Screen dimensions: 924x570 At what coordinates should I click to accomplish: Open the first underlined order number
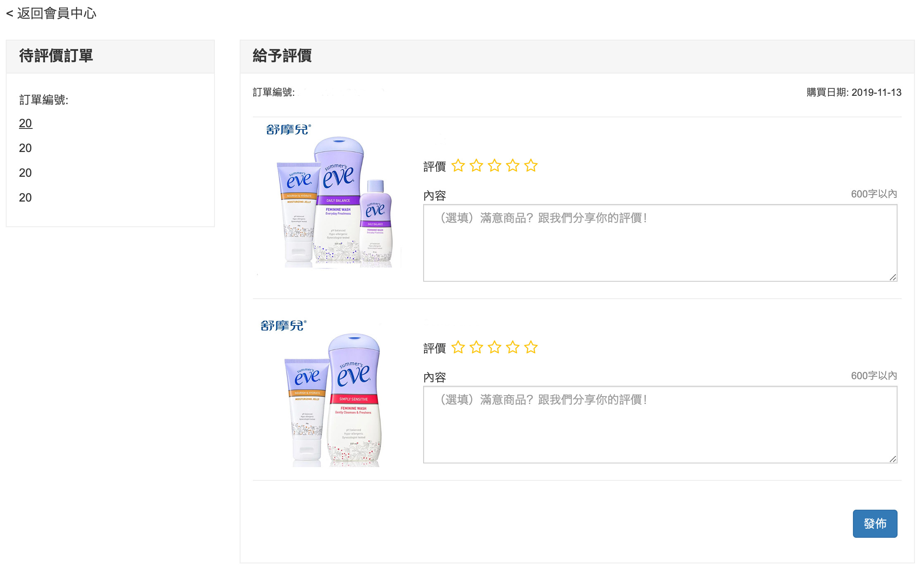[25, 123]
